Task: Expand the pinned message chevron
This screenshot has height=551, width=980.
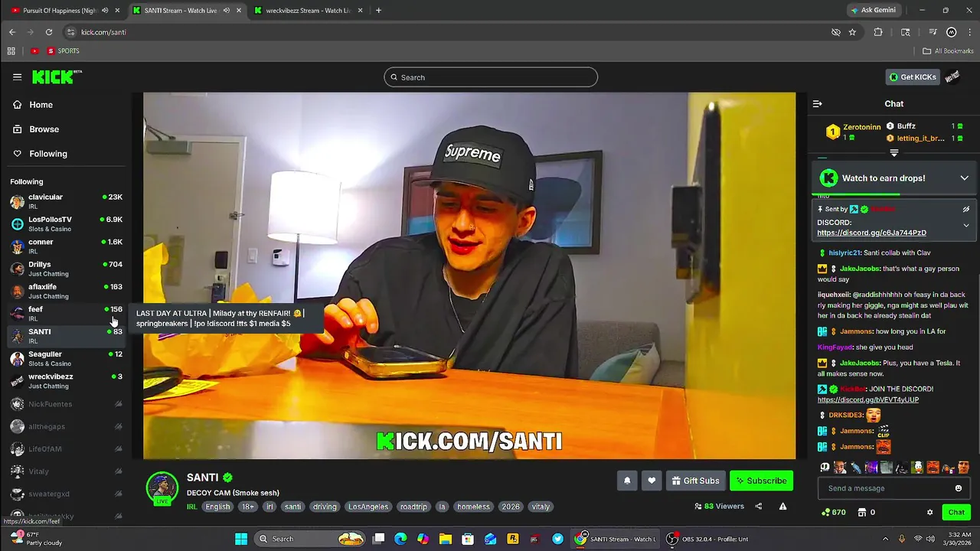Action: [966, 226]
